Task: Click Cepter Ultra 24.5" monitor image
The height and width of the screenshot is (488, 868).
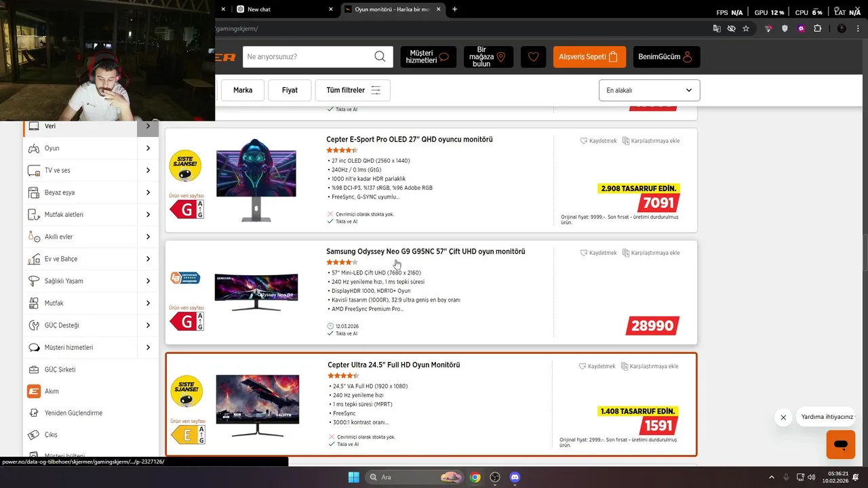Action: click(257, 405)
